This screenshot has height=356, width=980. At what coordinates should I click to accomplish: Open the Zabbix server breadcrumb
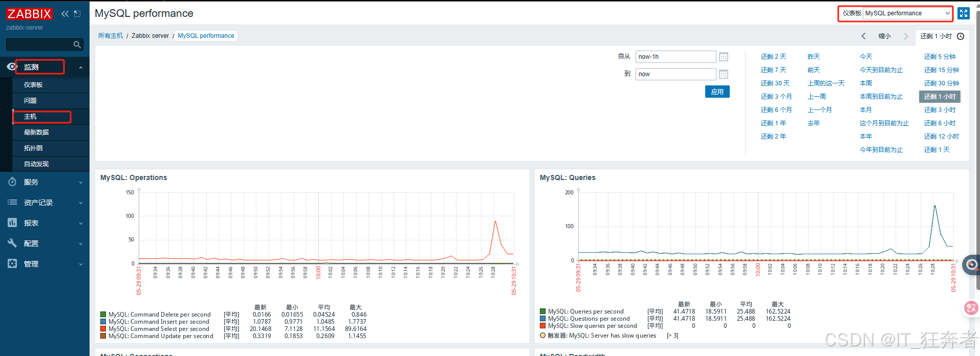tap(150, 36)
